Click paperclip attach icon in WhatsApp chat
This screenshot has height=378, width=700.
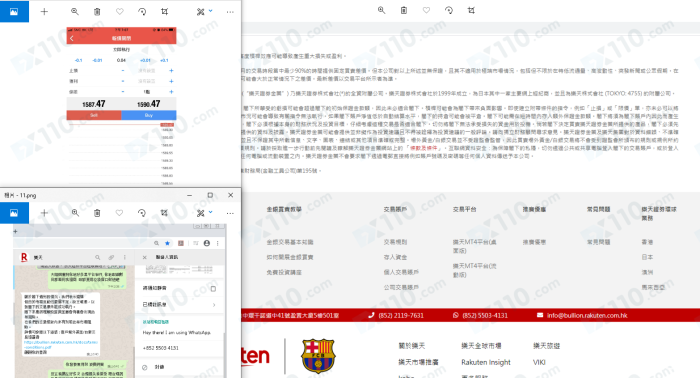pos(111,258)
